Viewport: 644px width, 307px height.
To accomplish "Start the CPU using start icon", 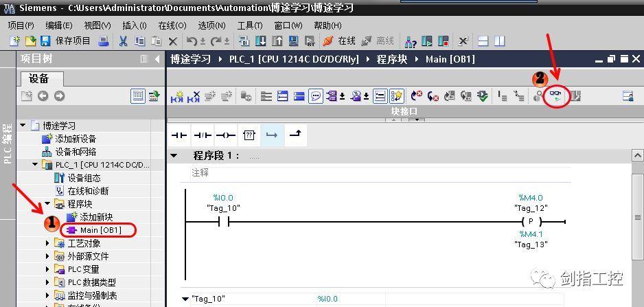I will [427, 41].
